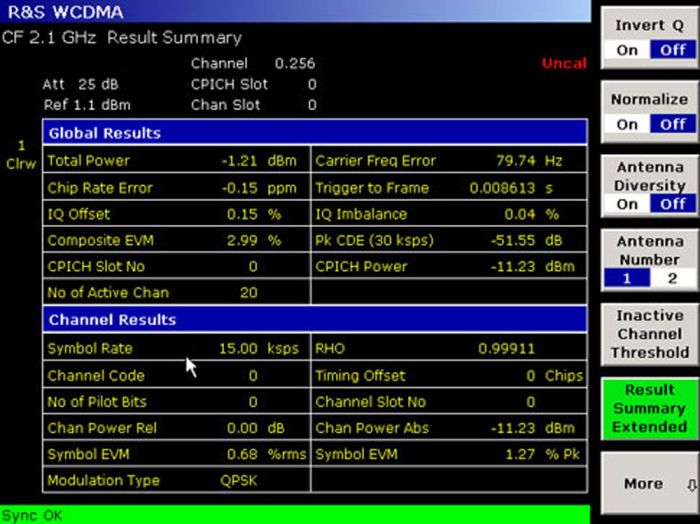Toggle the Result Summary Extended softkey
The image size is (700, 524).
pos(650,408)
